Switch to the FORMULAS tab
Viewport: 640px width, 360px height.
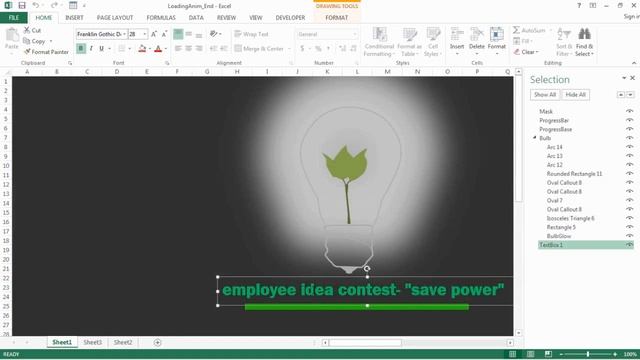(161, 18)
